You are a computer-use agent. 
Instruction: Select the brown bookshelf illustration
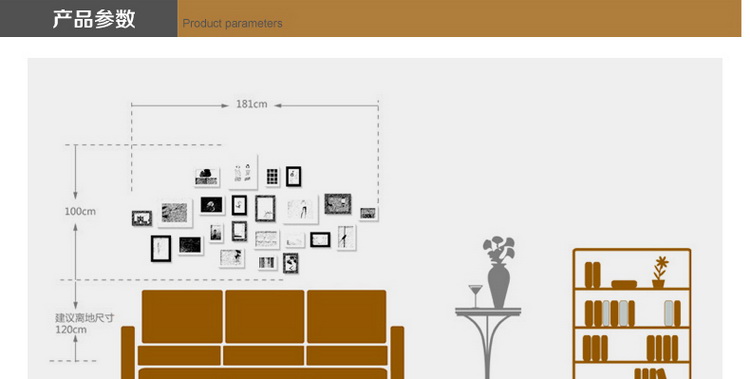point(632,314)
